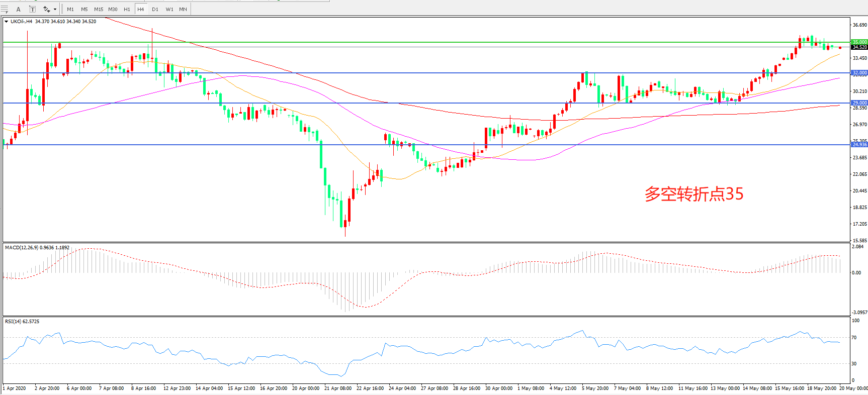868x395 pixels.
Task: Switch chart to M5 timeframe
Action: pos(84,9)
